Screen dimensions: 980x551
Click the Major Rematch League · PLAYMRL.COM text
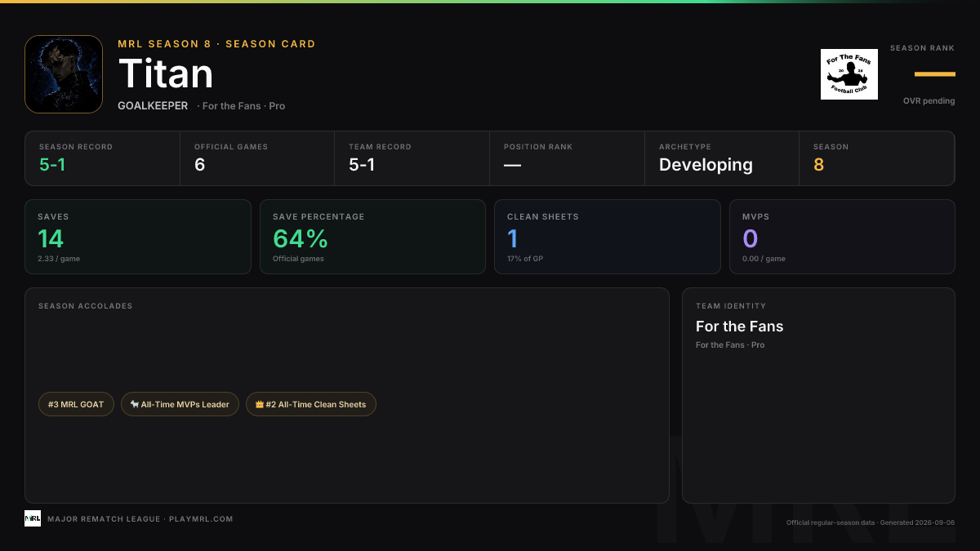[140, 519]
